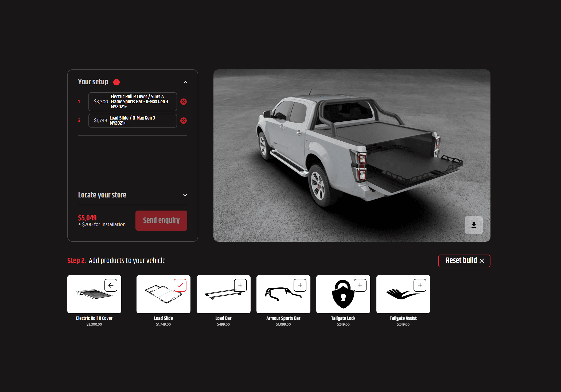Click the Send enquiry button
Screen dimensions: 561x392
click(x=161, y=220)
